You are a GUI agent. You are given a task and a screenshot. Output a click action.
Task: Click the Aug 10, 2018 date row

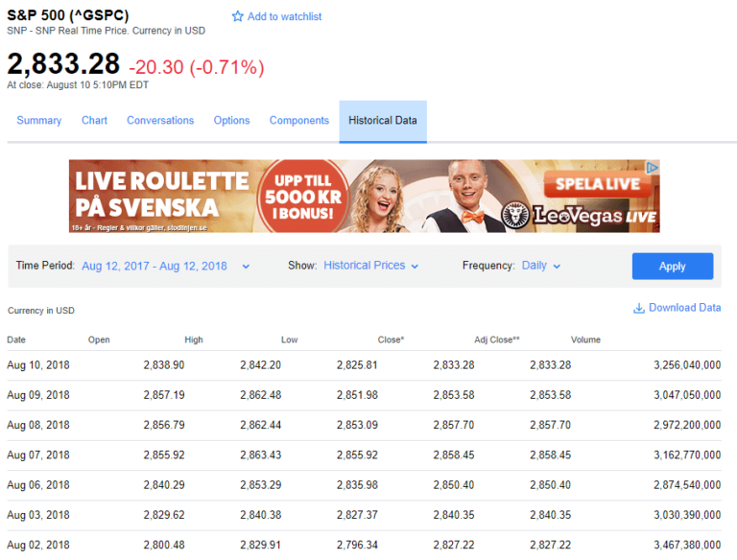(x=38, y=365)
